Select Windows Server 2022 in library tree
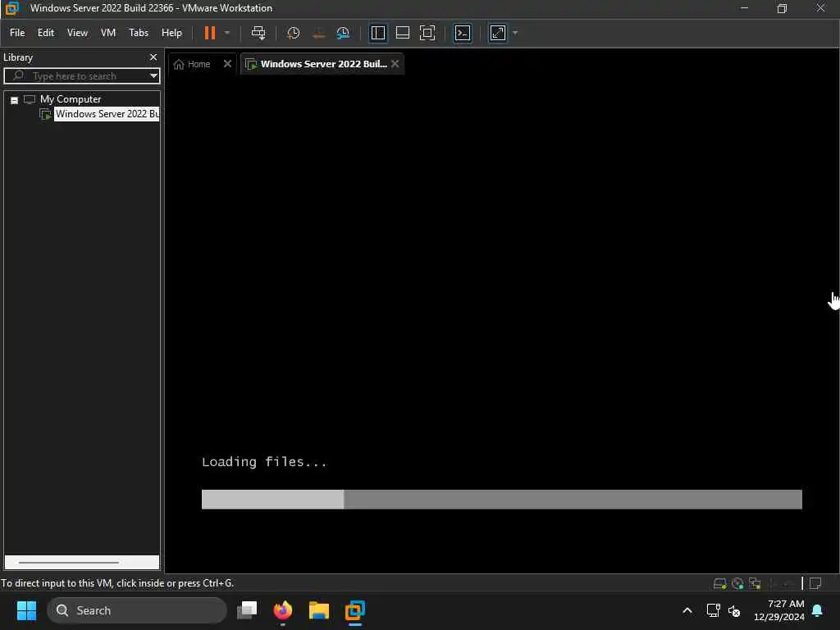Image resolution: width=840 pixels, height=630 pixels. (107, 113)
